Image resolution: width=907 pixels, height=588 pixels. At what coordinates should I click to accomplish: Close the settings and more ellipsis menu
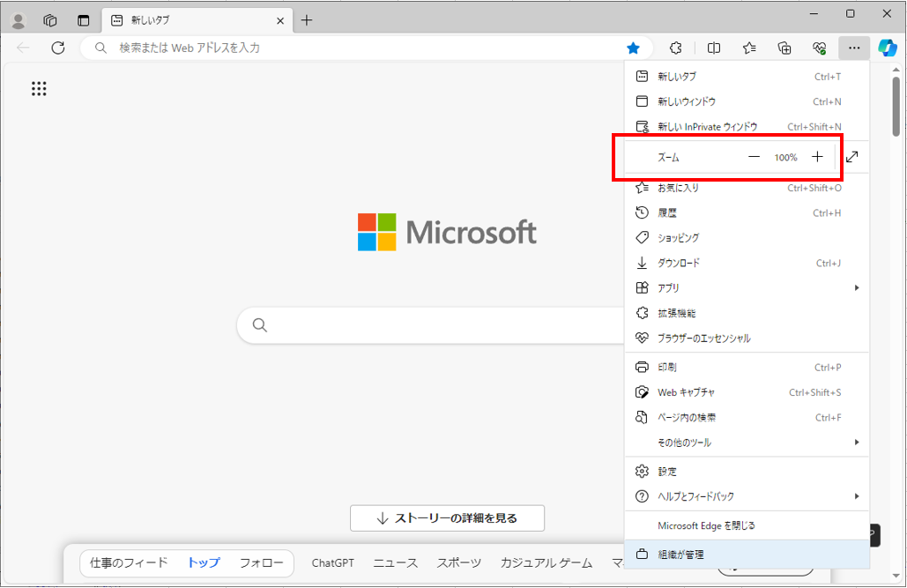[x=854, y=48]
